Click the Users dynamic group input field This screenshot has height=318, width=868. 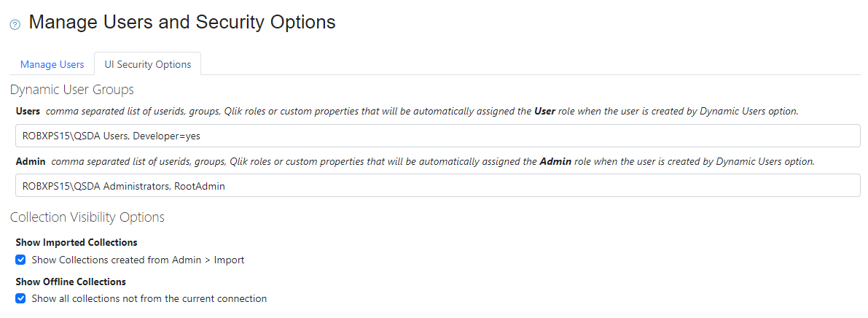click(x=437, y=136)
